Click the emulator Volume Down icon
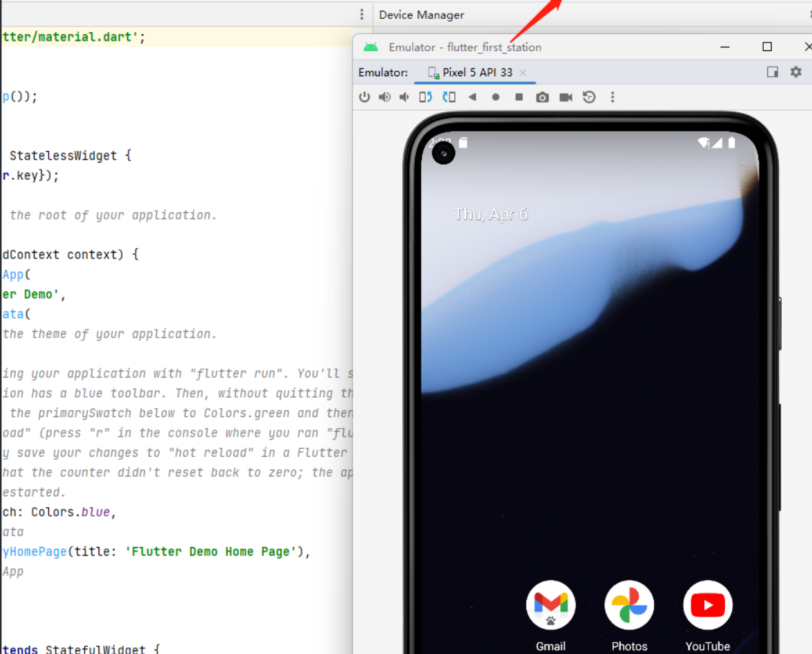 click(x=404, y=97)
